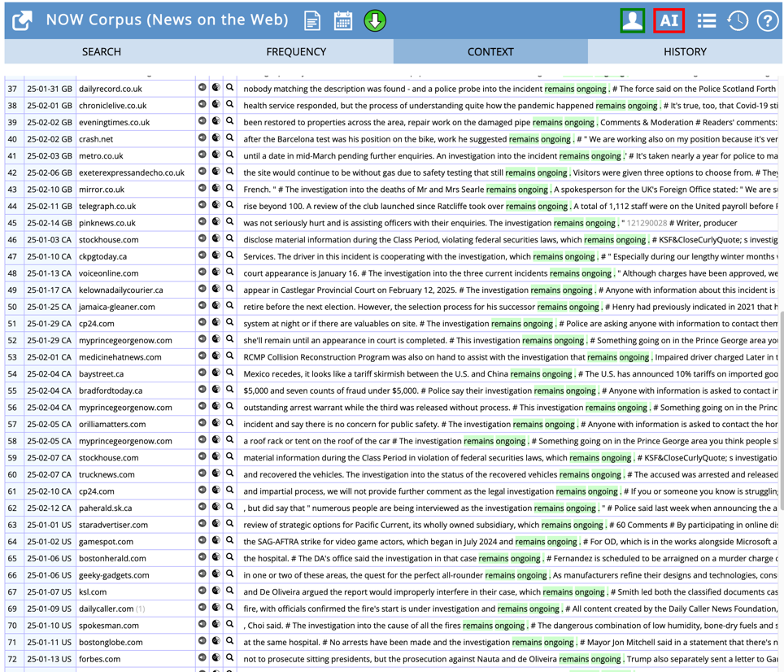Click the date cell 25-02-14 GB
This screenshot has width=784, height=672.
pos(50,223)
